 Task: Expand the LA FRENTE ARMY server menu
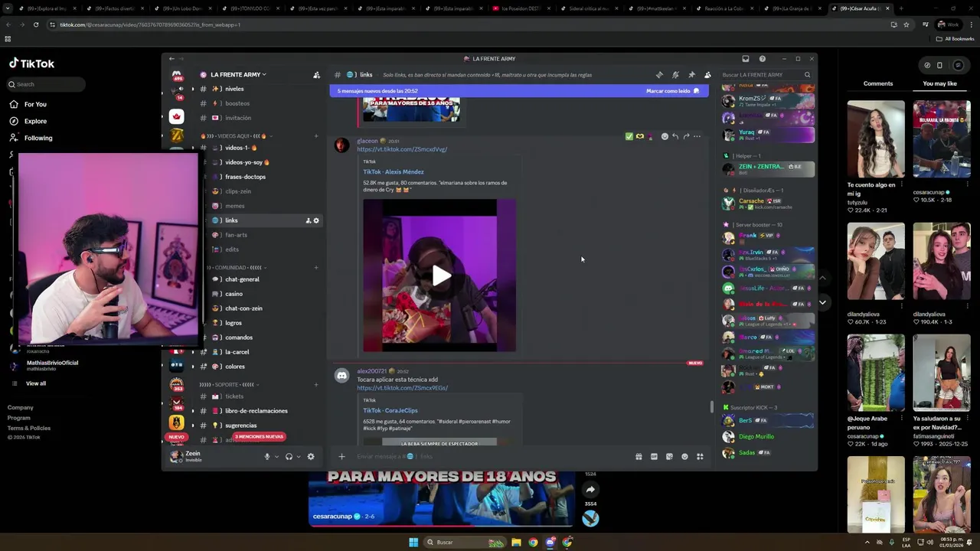click(x=237, y=75)
